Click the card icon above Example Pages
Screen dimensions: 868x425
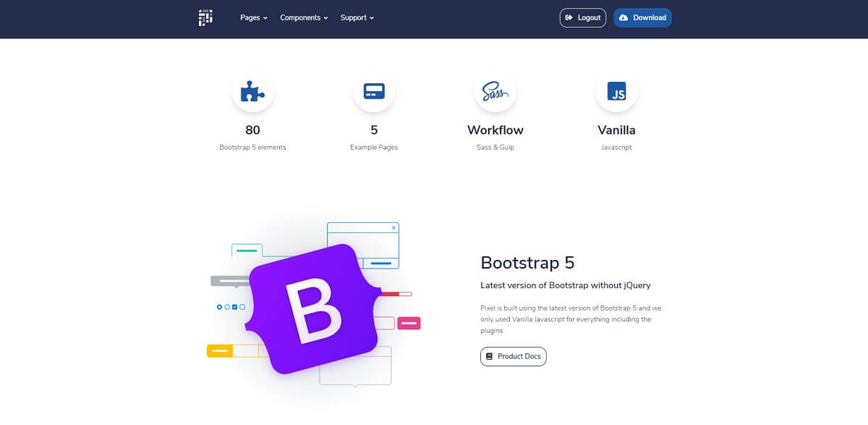374,91
